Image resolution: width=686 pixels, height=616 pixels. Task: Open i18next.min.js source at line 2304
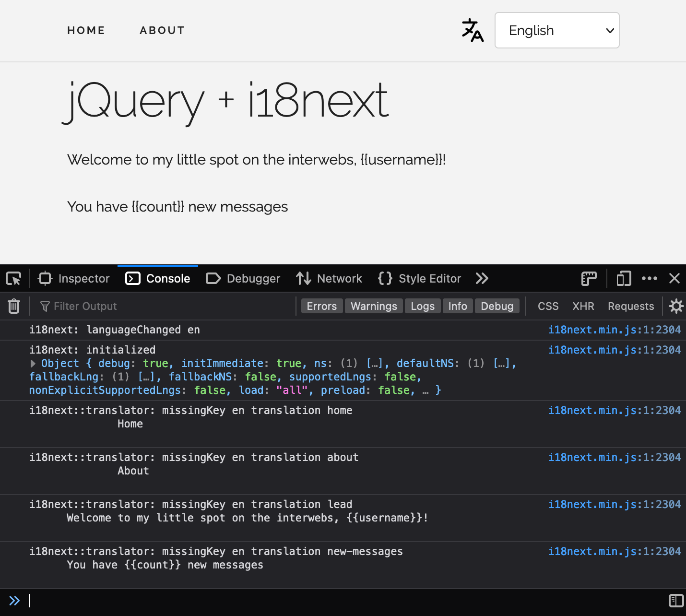[x=615, y=330]
